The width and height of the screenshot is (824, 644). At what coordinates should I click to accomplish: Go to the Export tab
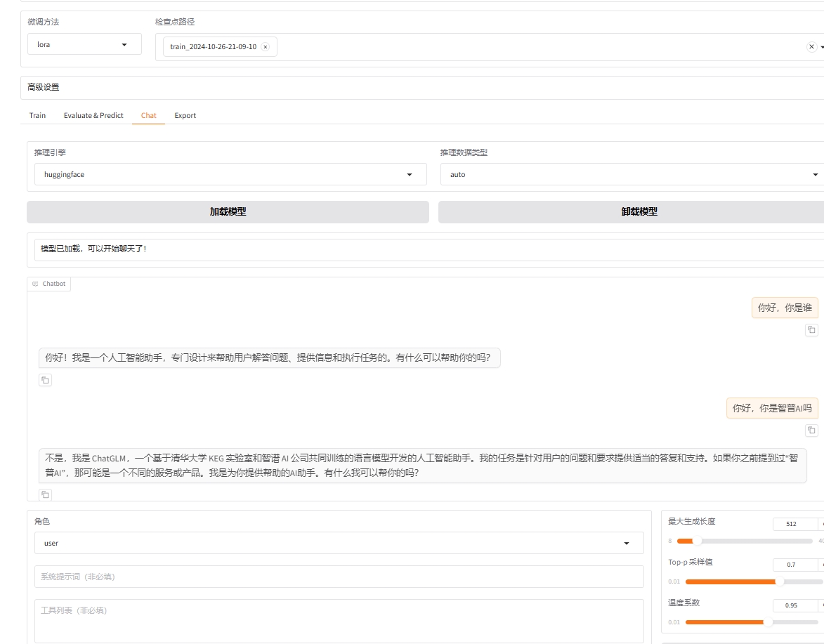pos(185,115)
